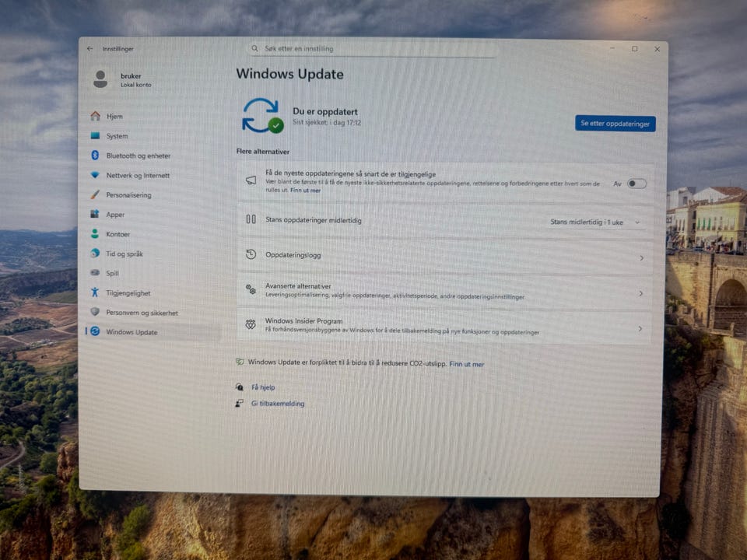Image resolution: width=747 pixels, height=560 pixels.
Task: Click the Nettverk og Internett wifi icon
Action: click(95, 175)
